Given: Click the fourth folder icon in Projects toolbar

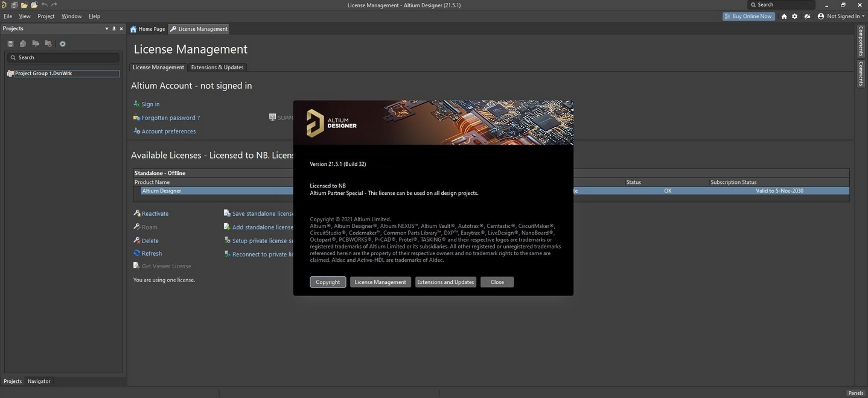Looking at the screenshot, I should tap(48, 43).
